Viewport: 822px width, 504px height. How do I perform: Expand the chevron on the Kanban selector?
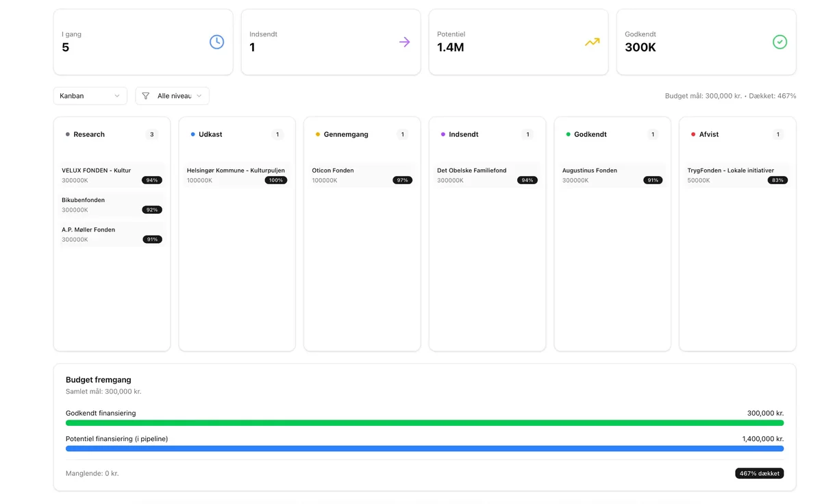pos(117,96)
